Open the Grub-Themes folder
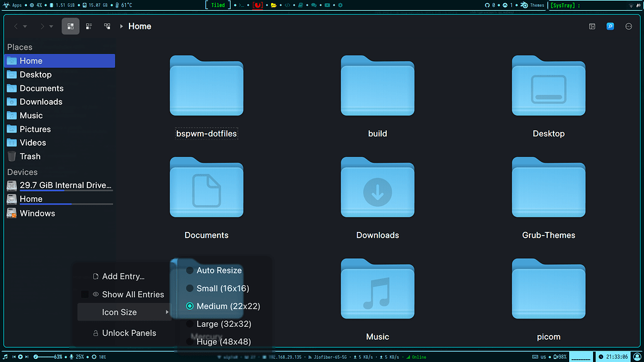 click(x=548, y=187)
